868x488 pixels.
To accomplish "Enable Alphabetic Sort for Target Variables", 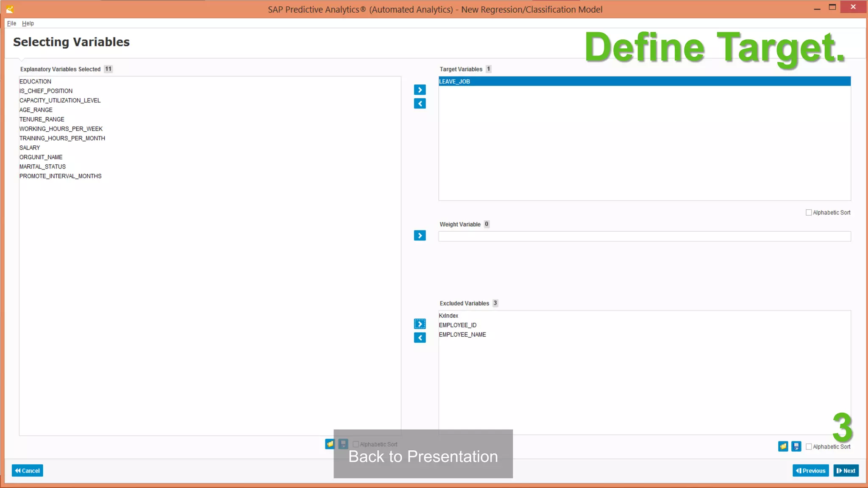I will pos(809,213).
